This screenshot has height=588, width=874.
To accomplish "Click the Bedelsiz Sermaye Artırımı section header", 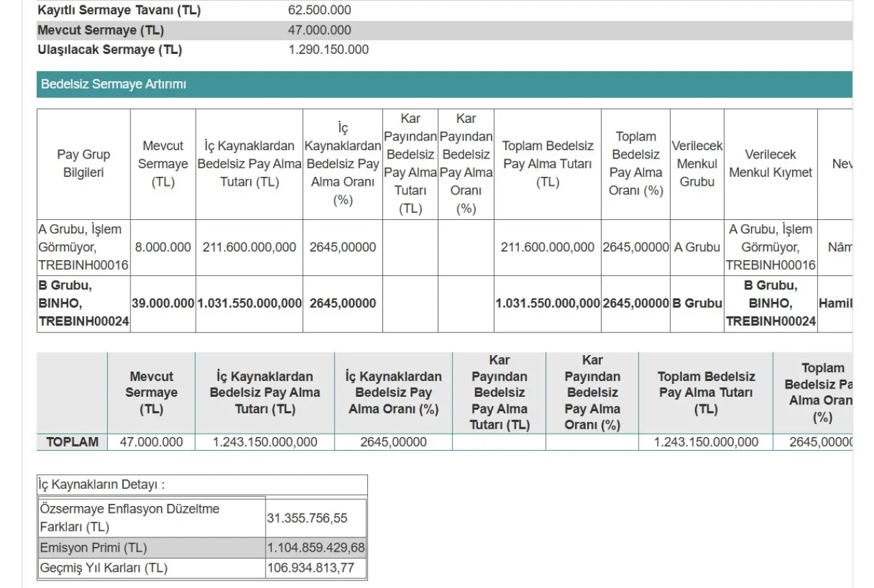I will [114, 85].
